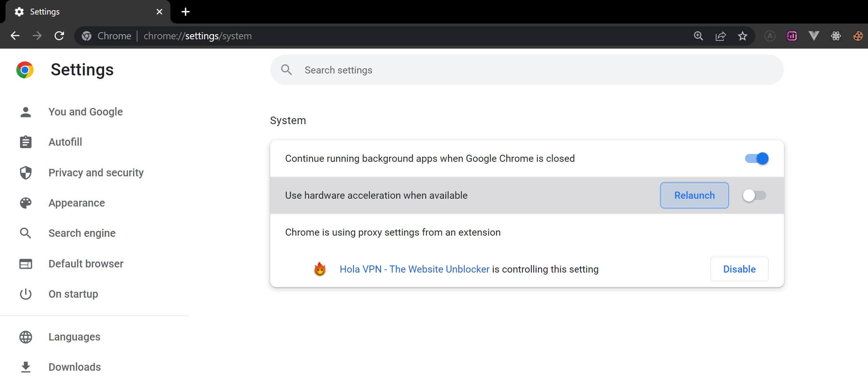Image resolution: width=868 pixels, height=377 pixels.
Task: Open the Share this page icon
Action: [x=721, y=36]
